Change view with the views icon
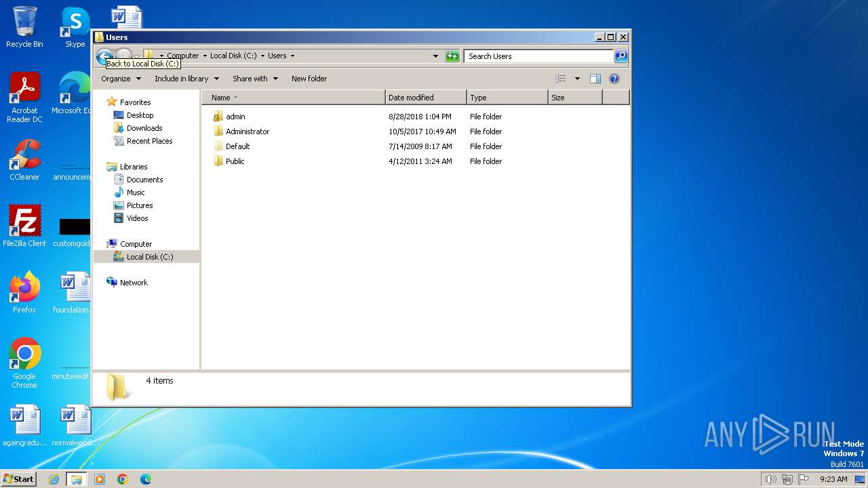 pos(560,79)
